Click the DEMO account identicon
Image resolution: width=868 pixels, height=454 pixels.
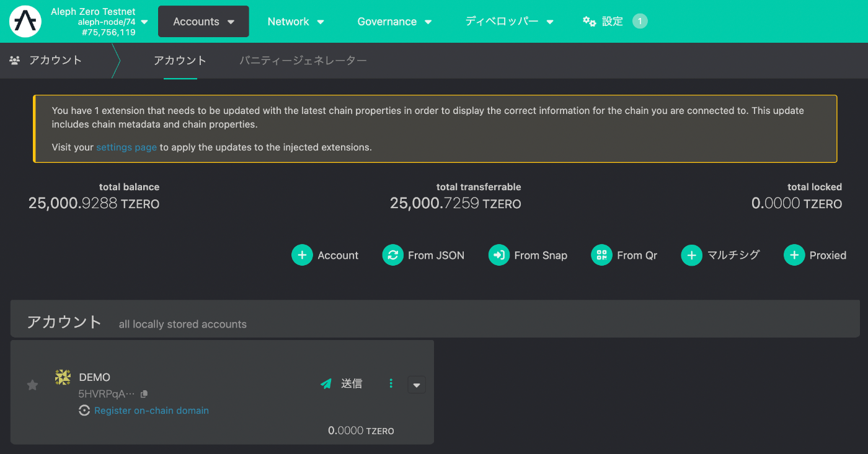point(63,377)
